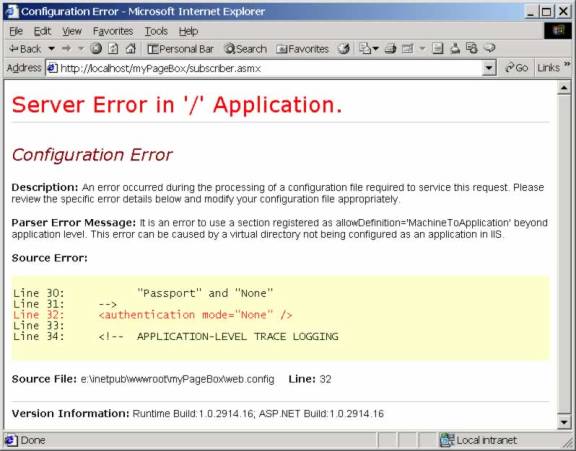The image size is (576, 451).
Task: Click the Done status bar icon
Action: coord(11,440)
